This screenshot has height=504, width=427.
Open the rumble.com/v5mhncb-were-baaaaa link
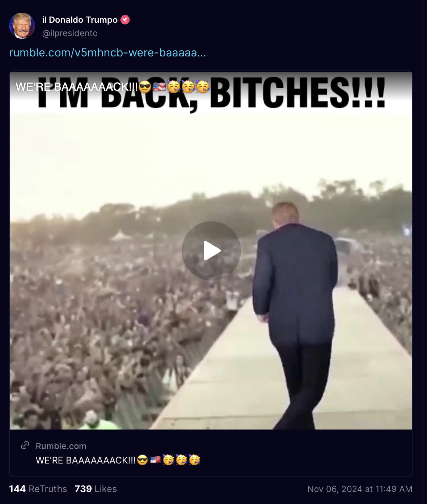(x=107, y=53)
